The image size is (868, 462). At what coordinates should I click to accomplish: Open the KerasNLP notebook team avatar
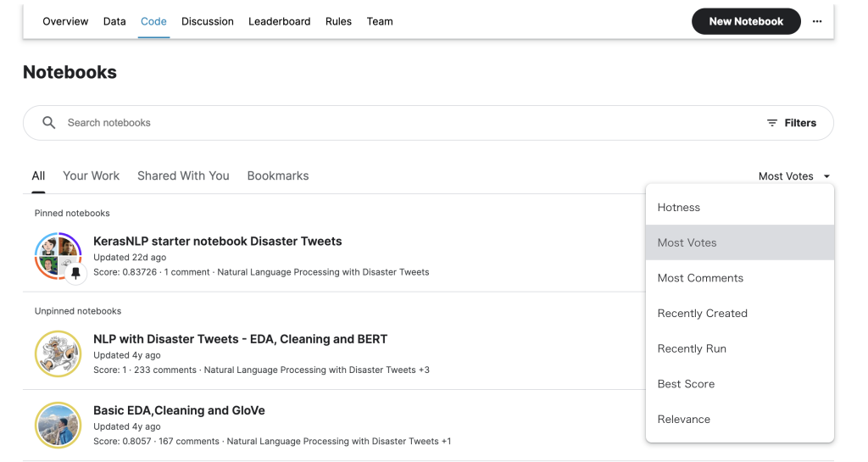point(56,254)
